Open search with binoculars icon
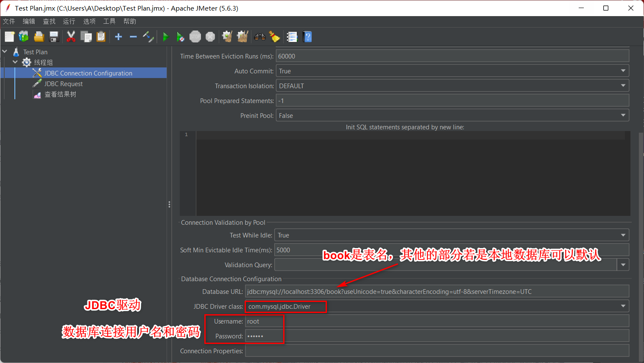Viewport: 644px width, 363px height. click(259, 37)
